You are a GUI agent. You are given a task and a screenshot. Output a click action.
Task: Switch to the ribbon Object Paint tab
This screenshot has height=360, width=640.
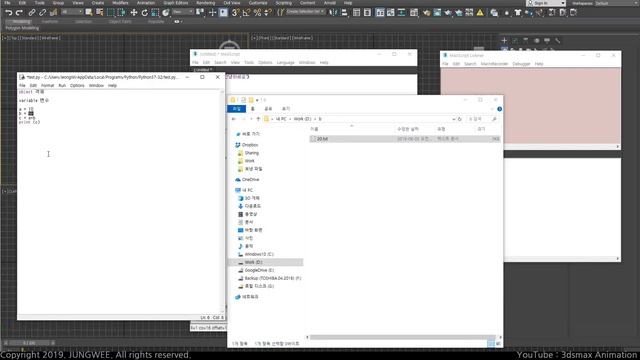tap(120, 22)
